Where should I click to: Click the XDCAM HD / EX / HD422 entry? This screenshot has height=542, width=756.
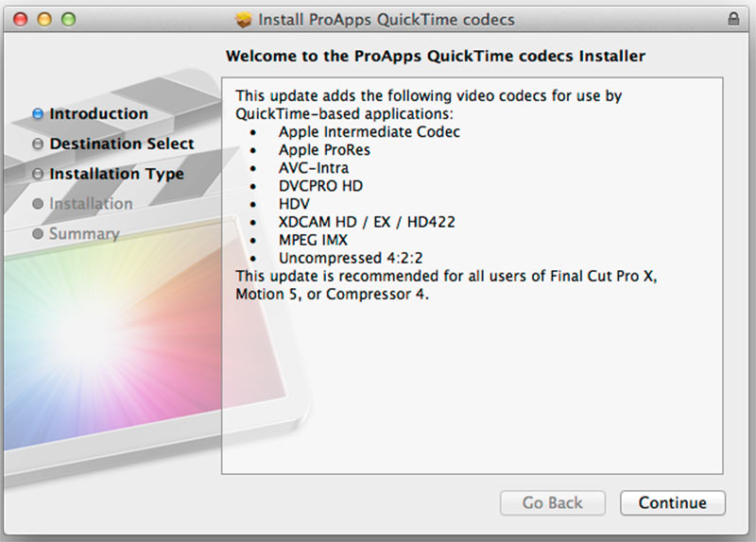tap(367, 222)
